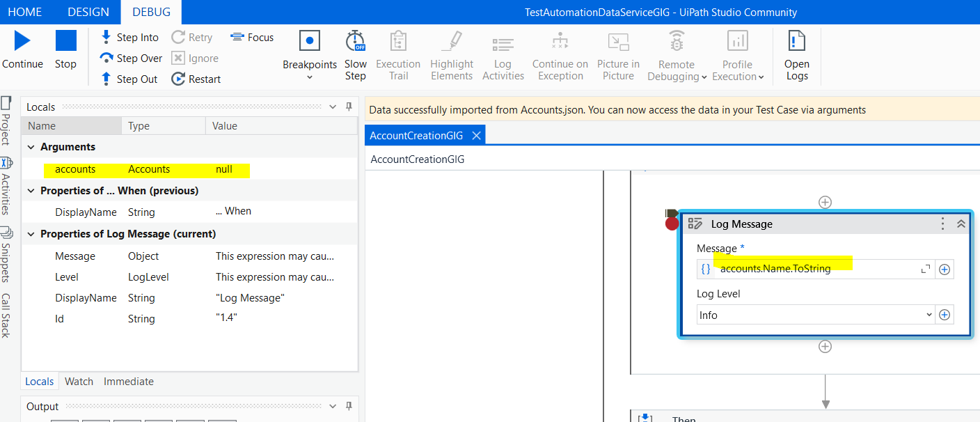
Task: Open Output panel options dropdown
Action: (333, 406)
